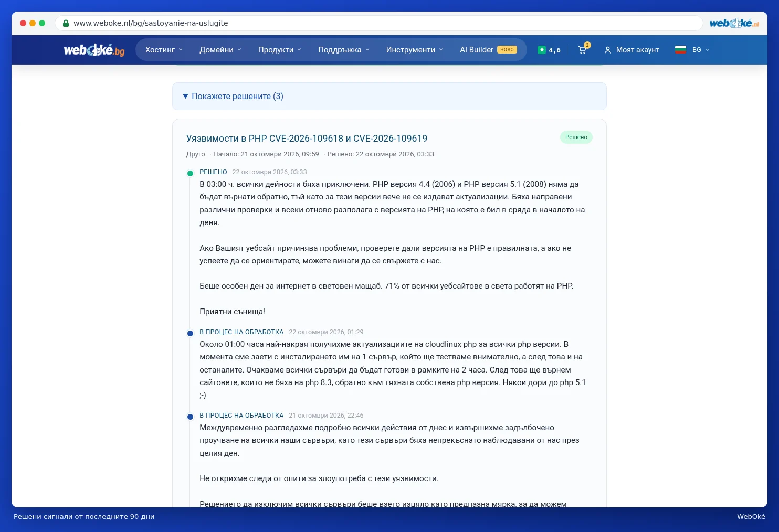The image size is (779, 532).
Task: Click the НОВО badge next to AI Builder
Action: (507, 50)
